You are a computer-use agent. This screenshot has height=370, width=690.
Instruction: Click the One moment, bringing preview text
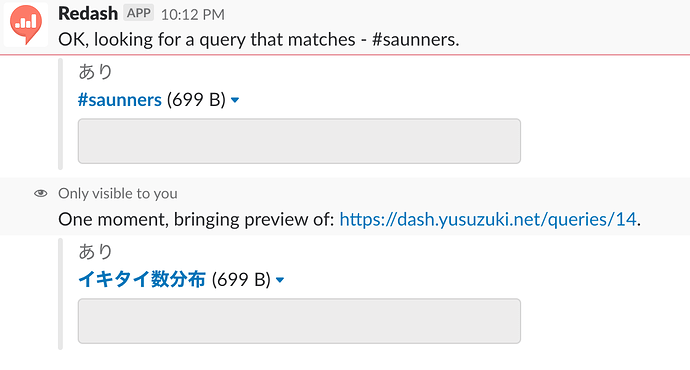coord(196,219)
